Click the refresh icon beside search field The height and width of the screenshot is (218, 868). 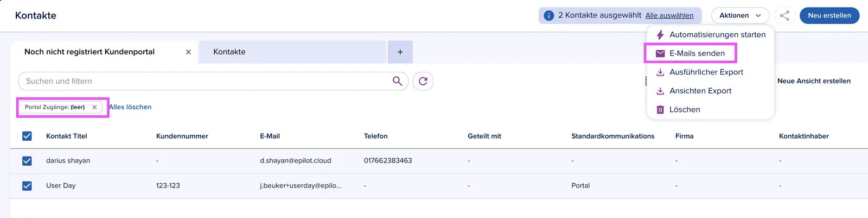coord(423,81)
